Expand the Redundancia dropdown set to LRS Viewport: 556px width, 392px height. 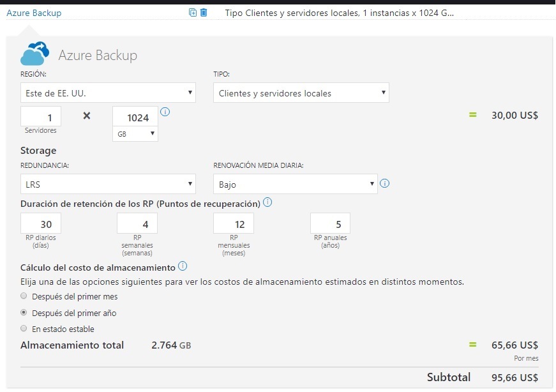108,184
